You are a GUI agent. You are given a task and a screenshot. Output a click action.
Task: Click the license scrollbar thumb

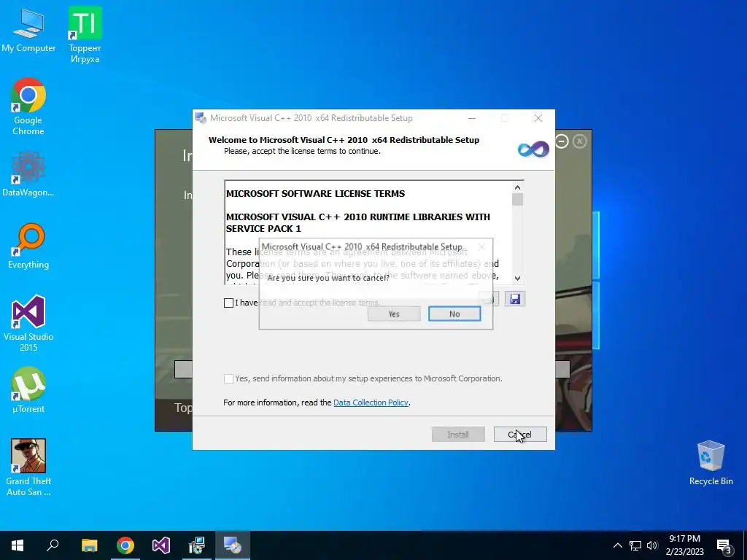click(x=518, y=200)
